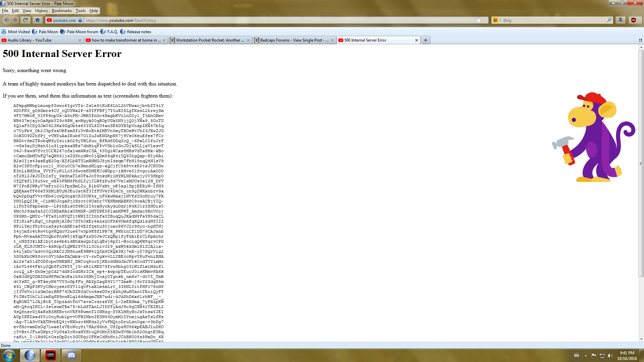Image resolution: width=644 pixels, height=362 pixels.
Task: Click the padlock site identity icon
Action: [x=80, y=20]
